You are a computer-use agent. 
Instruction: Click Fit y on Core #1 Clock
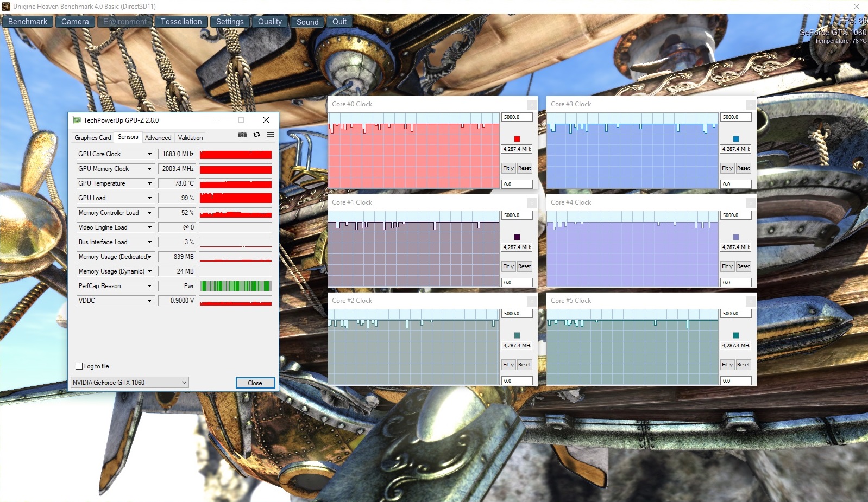point(508,266)
